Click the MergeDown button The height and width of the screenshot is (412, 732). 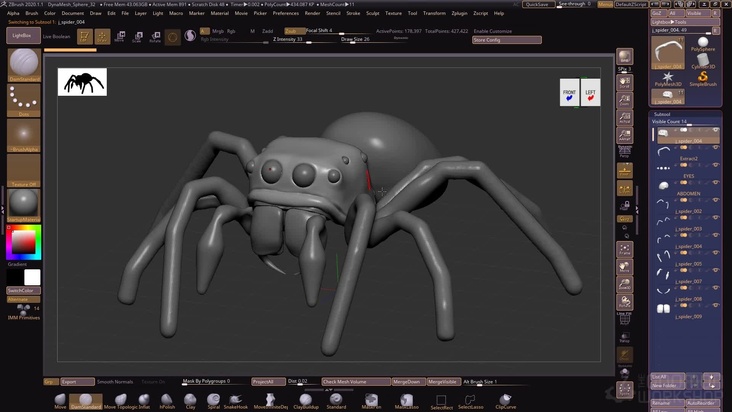pos(406,381)
